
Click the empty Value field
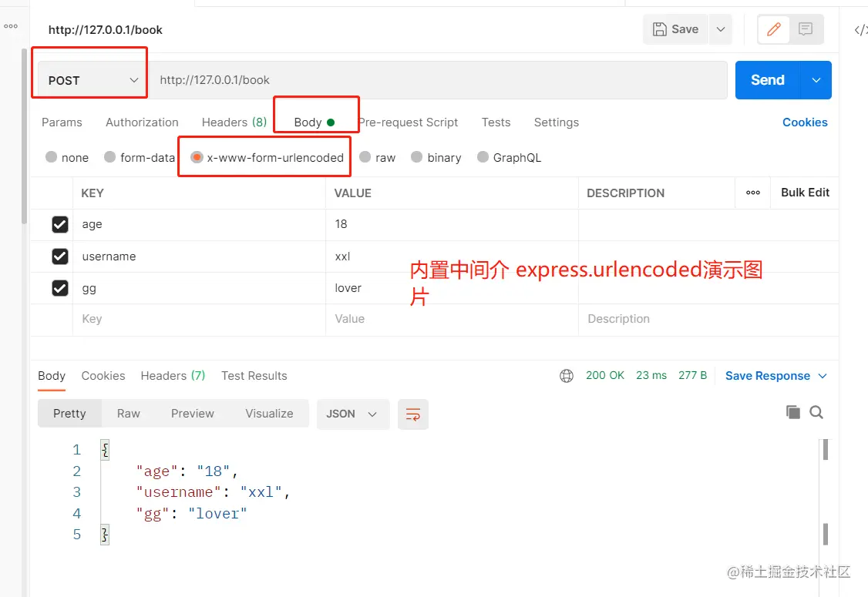pos(453,319)
